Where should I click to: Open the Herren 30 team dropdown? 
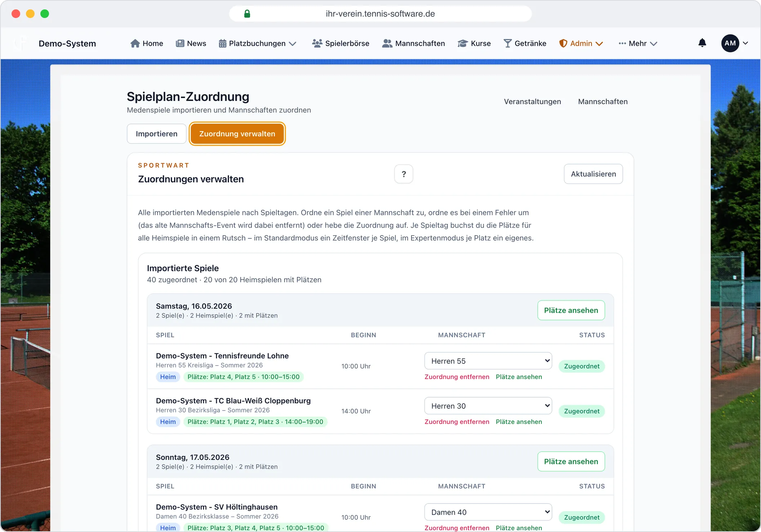488,406
